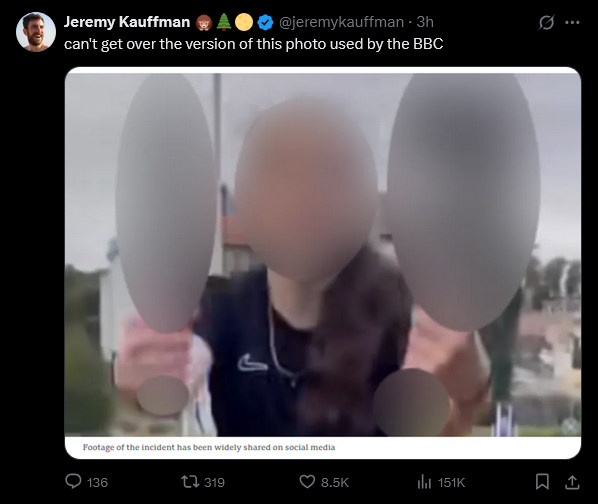The width and height of the screenshot is (598, 504).
Task: Open the blurred BBC photo
Action: 323,263
